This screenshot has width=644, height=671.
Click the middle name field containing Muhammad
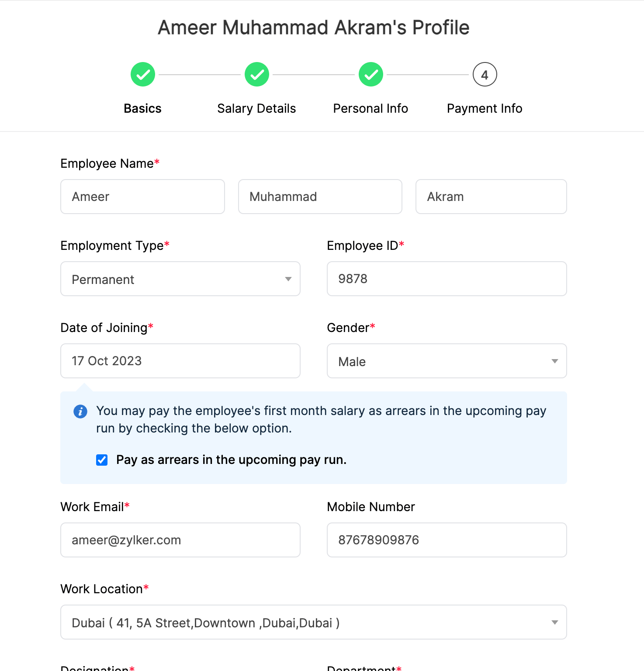(320, 197)
